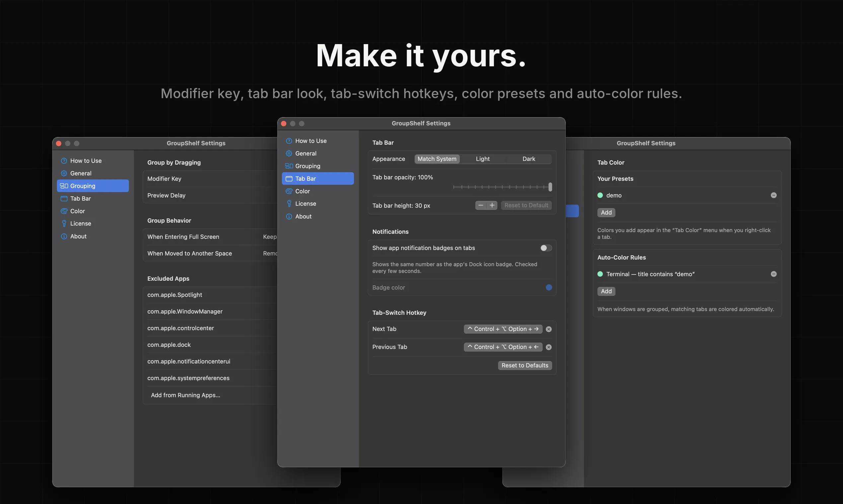Select General in the Grouping settings window sidebar
843x504 pixels.
(x=93, y=173)
